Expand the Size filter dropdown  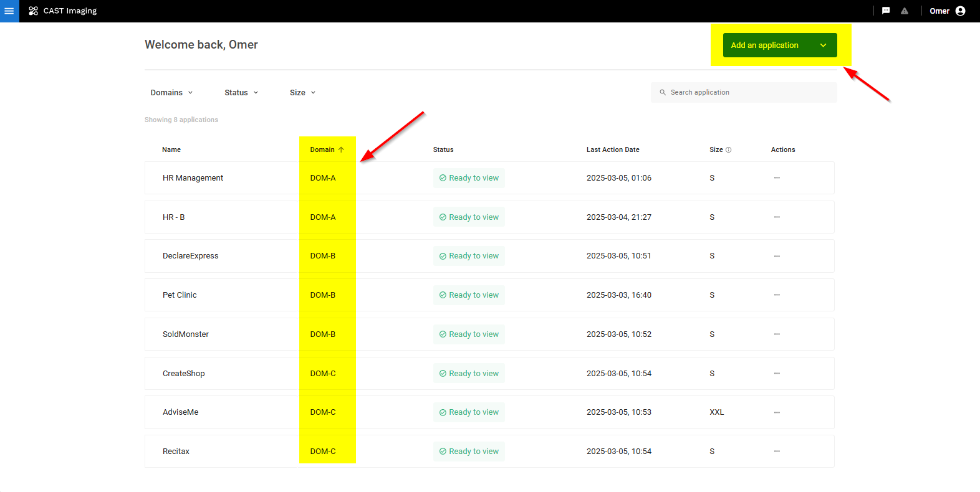302,93
